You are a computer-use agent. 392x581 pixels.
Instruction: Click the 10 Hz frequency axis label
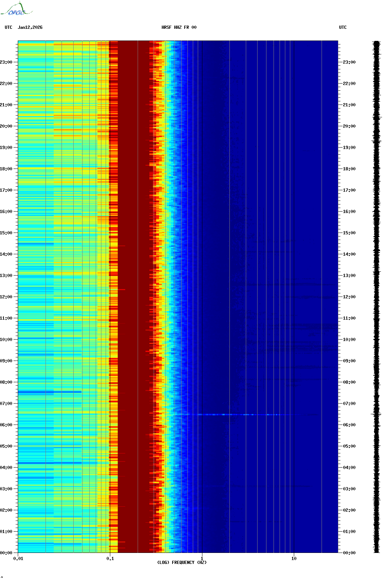click(x=294, y=559)
